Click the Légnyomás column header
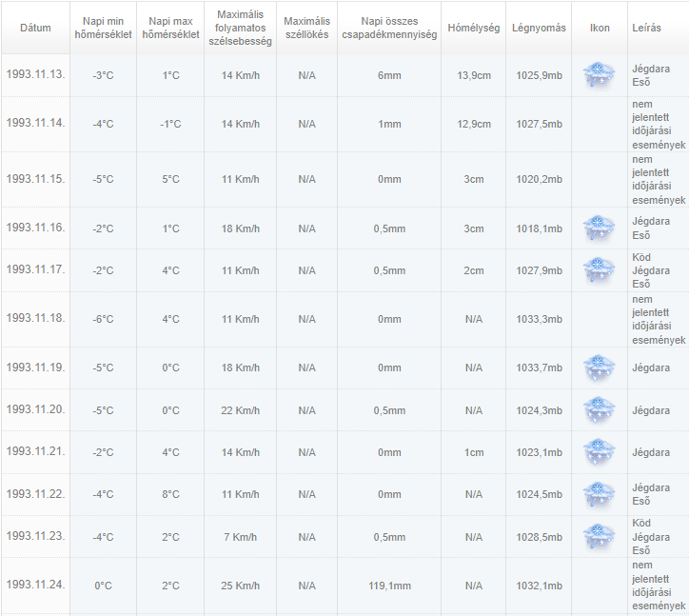Viewport: 689px width, 616px height. [x=538, y=28]
